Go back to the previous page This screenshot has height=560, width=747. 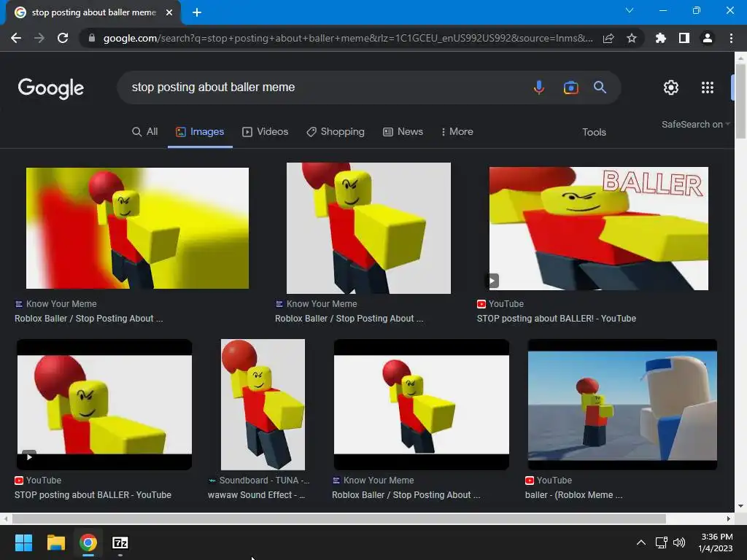(x=16, y=38)
